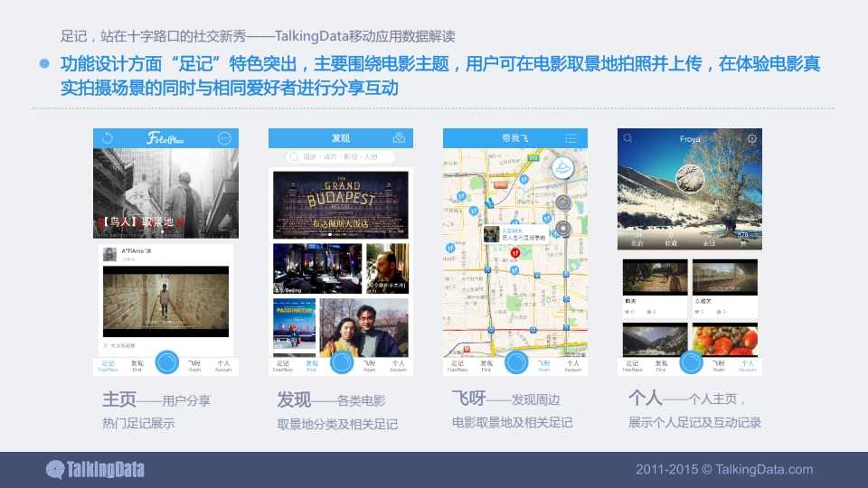Open the bearded man film thumbnail
Image resolution: width=868 pixels, height=488 pixels.
pyautogui.click(x=388, y=268)
